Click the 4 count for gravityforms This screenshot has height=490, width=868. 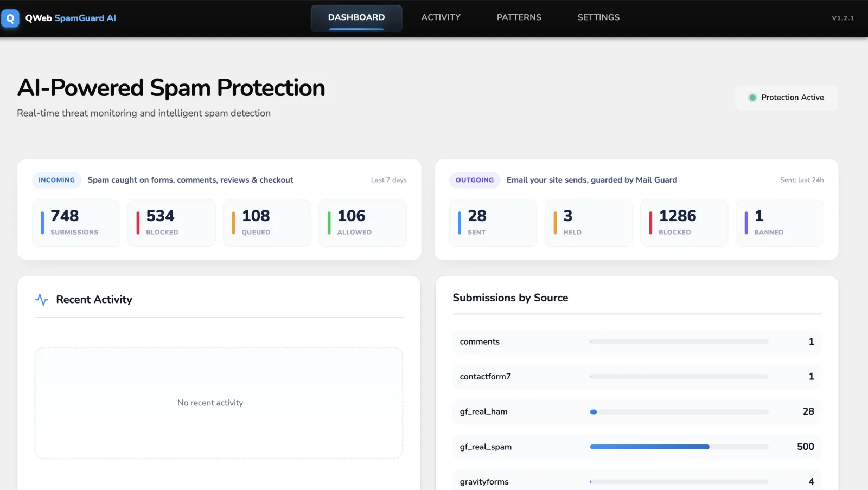coord(812,482)
